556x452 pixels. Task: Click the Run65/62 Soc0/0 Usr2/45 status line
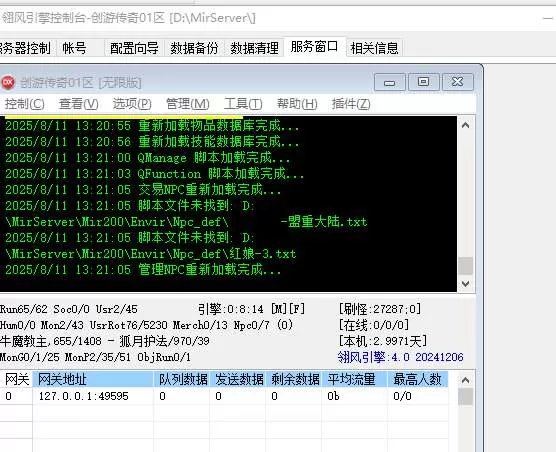(69, 309)
